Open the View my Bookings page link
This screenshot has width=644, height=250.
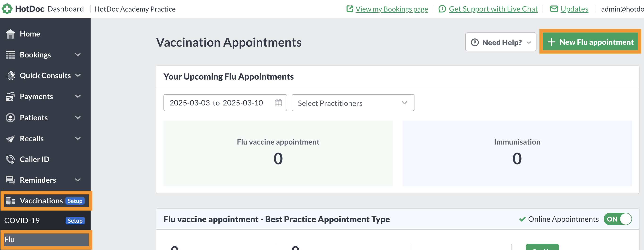[392, 9]
